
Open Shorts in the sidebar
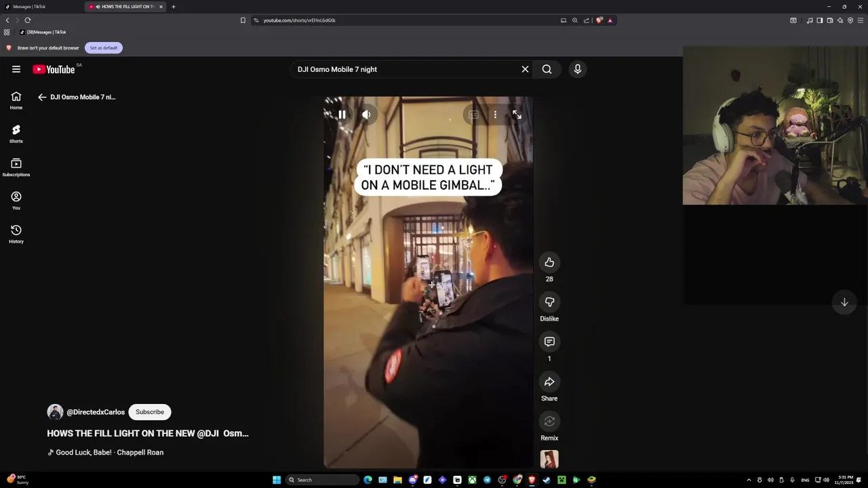coord(16,134)
